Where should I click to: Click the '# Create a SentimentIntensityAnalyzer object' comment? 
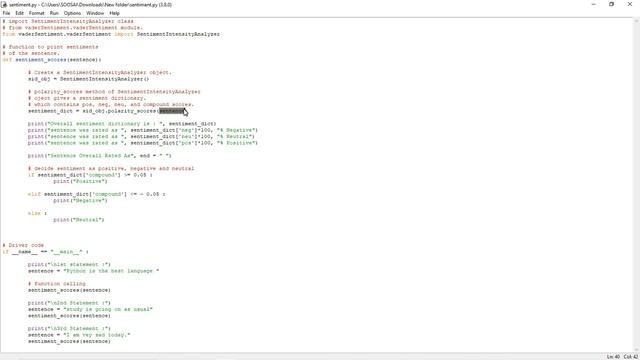[100, 73]
